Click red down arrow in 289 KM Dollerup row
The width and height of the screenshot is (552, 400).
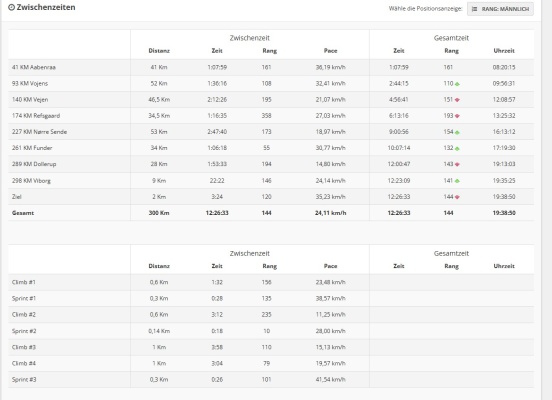click(457, 164)
